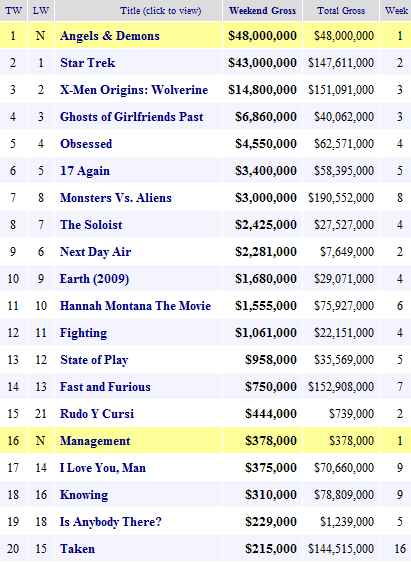
Task: View State of Play details
Action: 94,360
